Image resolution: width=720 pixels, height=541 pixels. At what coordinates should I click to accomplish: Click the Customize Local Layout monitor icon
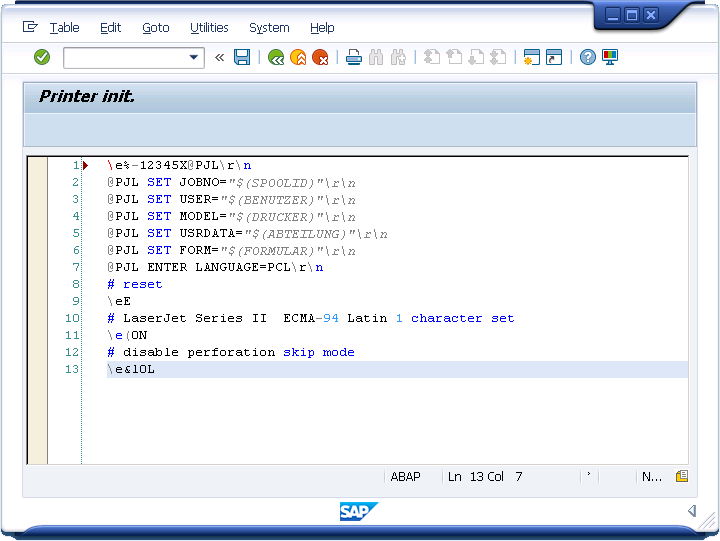click(x=610, y=58)
